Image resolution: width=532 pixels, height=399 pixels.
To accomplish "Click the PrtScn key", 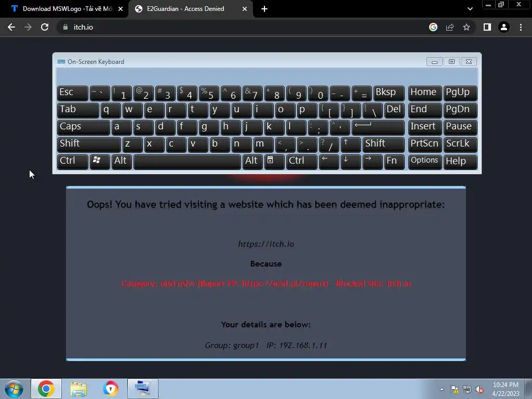I will pos(425,144).
